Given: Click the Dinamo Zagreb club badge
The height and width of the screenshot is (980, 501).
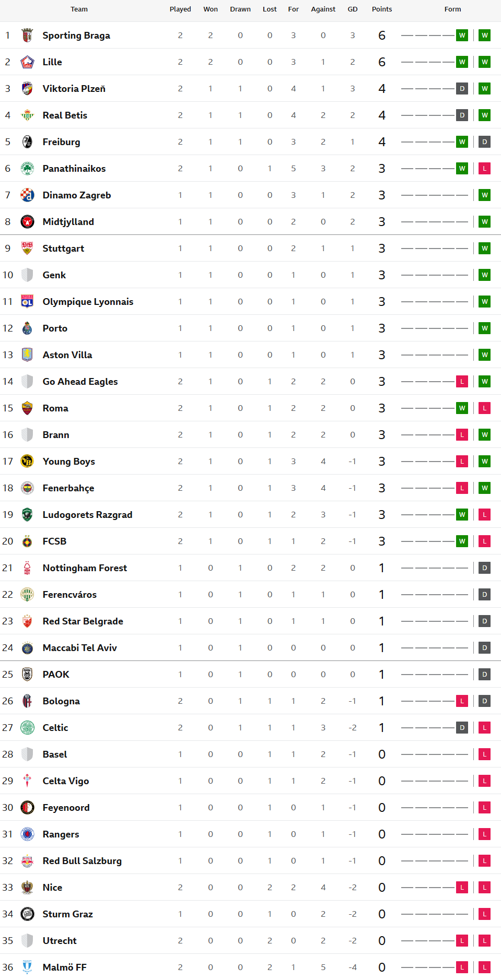Looking at the screenshot, I should (x=27, y=195).
